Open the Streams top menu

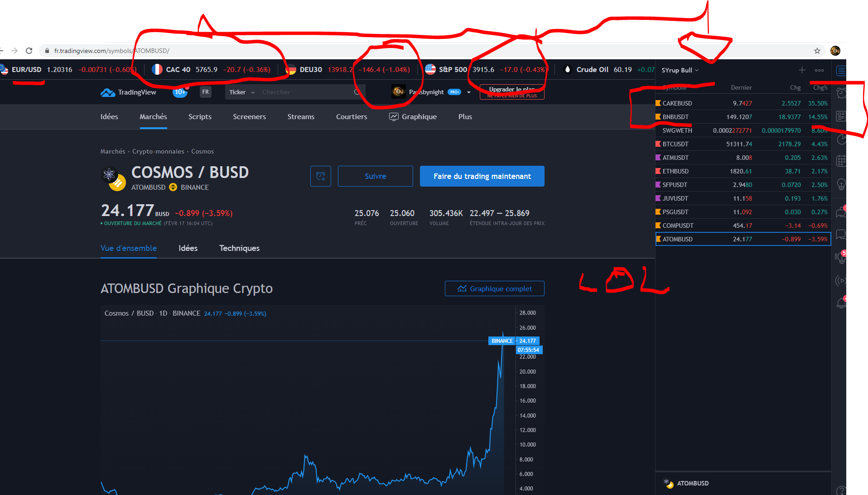click(301, 117)
